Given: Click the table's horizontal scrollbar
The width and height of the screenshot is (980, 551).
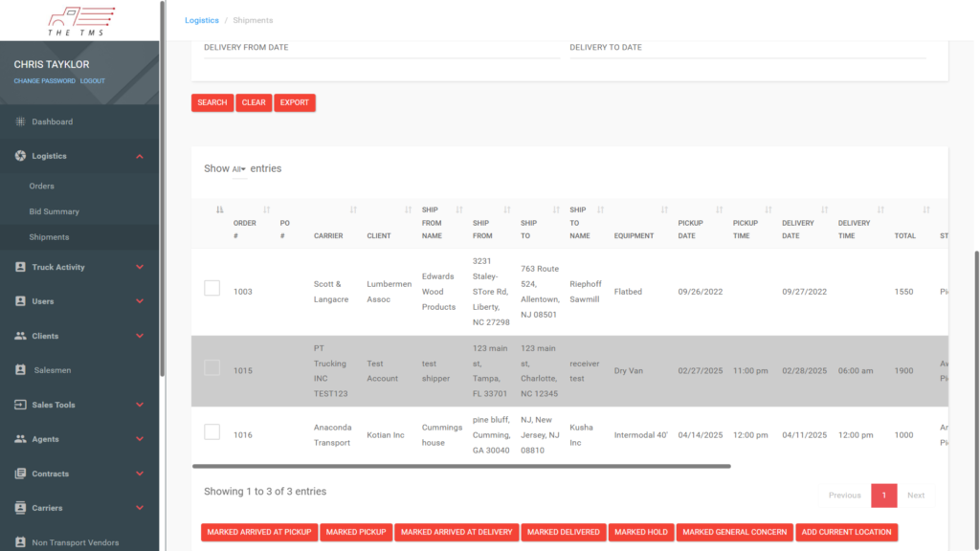Looking at the screenshot, I should pyautogui.click(x=461, y=466).
